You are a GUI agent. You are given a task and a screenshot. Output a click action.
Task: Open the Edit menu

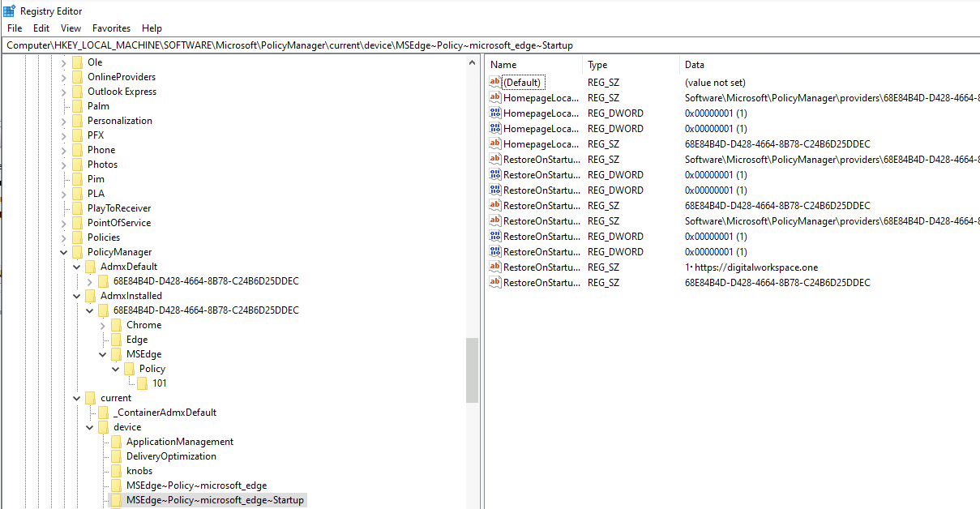[x=41, y=28]
